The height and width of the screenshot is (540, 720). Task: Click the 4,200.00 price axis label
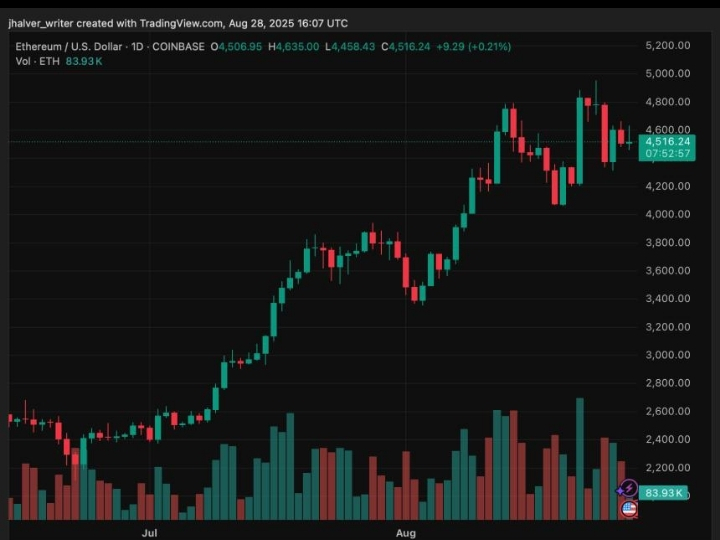click(668, 186)
